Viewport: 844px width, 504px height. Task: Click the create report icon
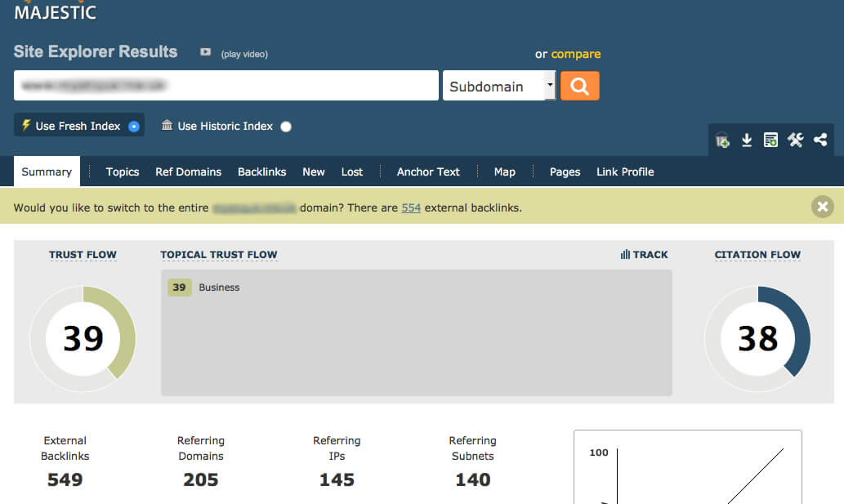(x=770, y=140)
